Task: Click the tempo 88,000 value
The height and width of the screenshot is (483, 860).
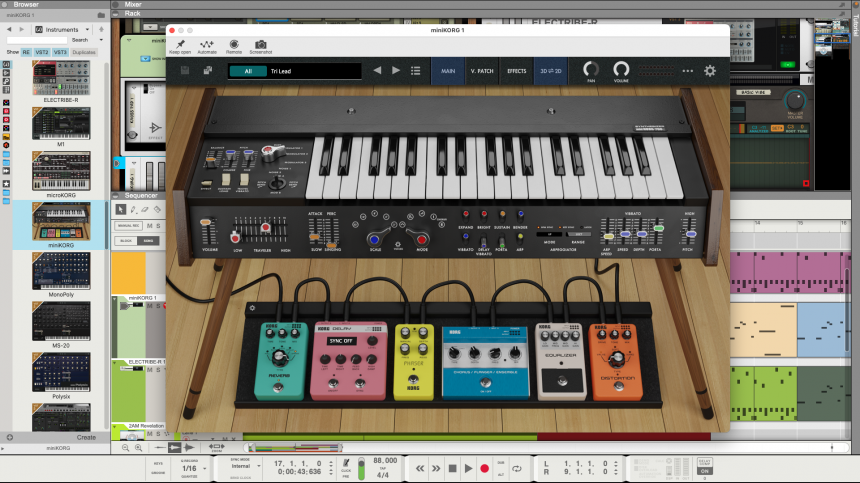Action: pos(385,461)
